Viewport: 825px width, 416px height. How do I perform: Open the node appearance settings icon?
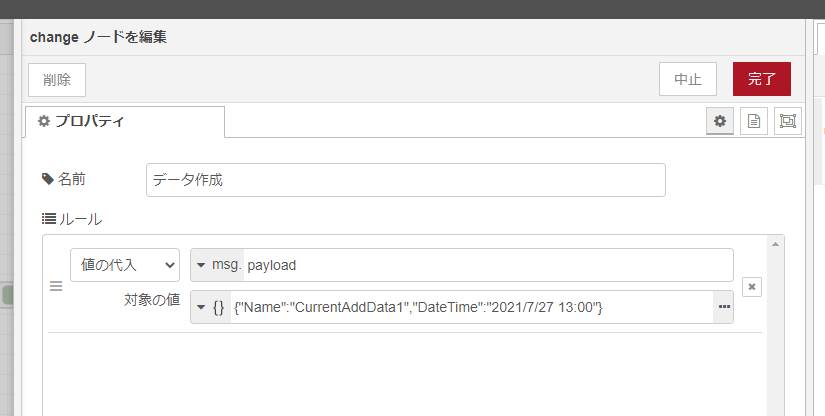tap(787, 121)
